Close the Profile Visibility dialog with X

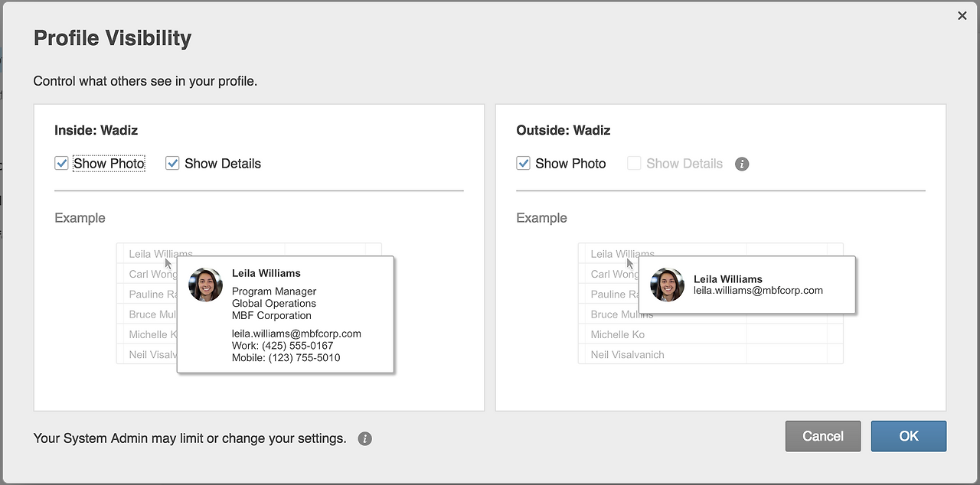pos(962,15)
